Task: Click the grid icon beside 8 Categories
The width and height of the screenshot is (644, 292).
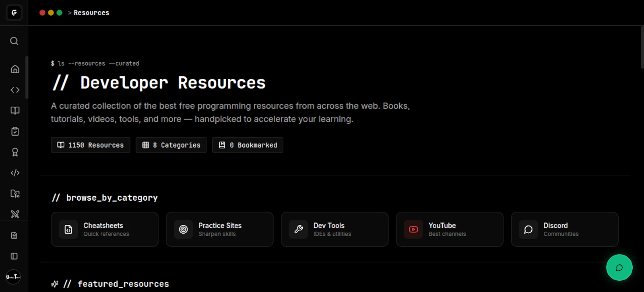Action: coord(146,145)
